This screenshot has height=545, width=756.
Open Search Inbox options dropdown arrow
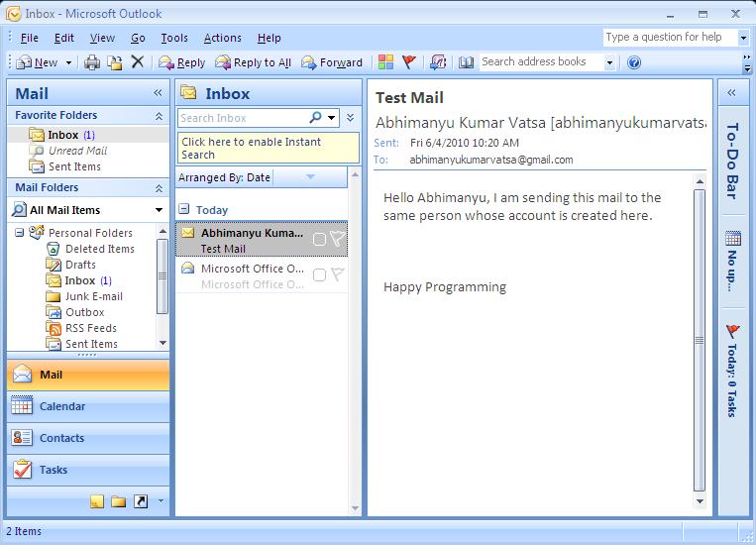click(332, 117)
